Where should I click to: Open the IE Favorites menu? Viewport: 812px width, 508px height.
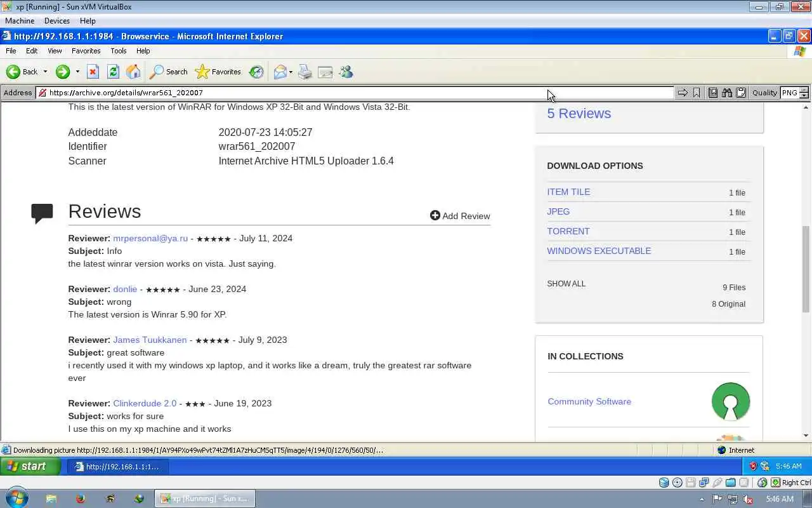(86, 51)
